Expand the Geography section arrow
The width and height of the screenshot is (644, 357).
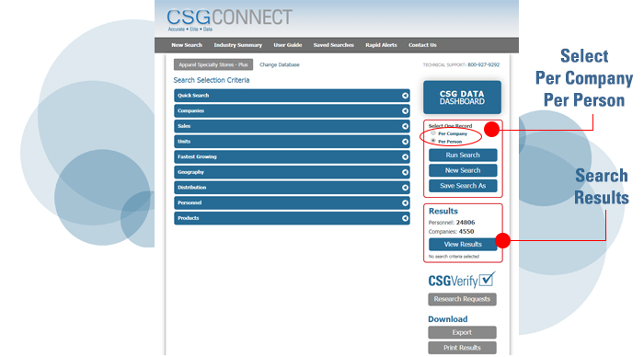[405, 172]
